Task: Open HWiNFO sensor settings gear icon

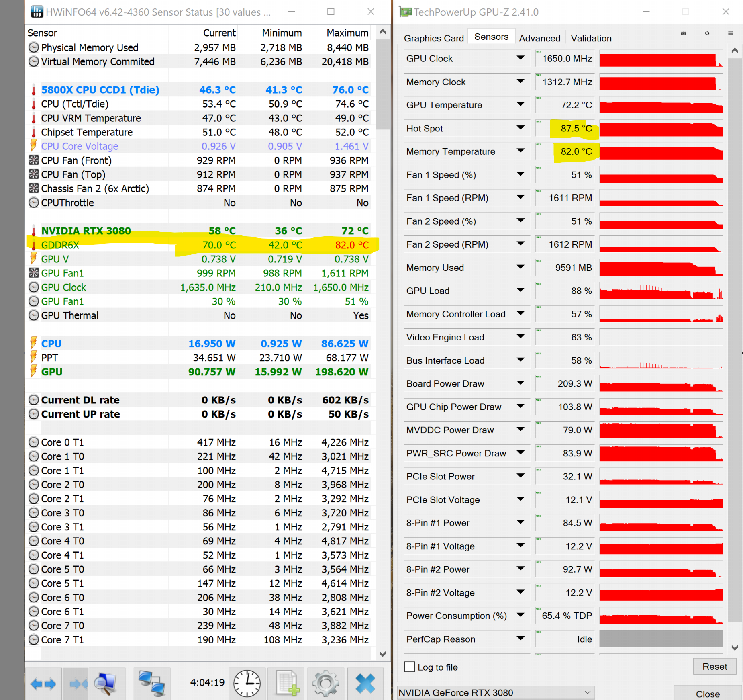Action: pyautogui.click(x=326, y=684)
